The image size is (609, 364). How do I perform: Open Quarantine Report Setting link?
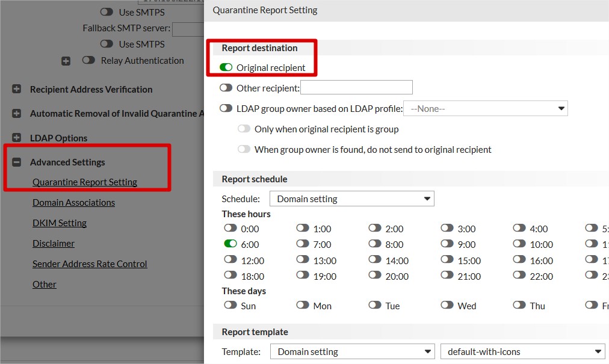coord(85,182)
